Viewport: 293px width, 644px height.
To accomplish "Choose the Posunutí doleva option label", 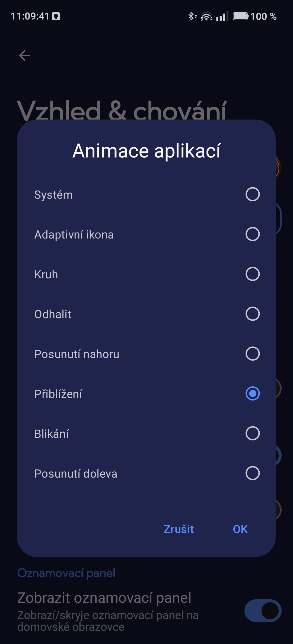I will coord(76,474).
